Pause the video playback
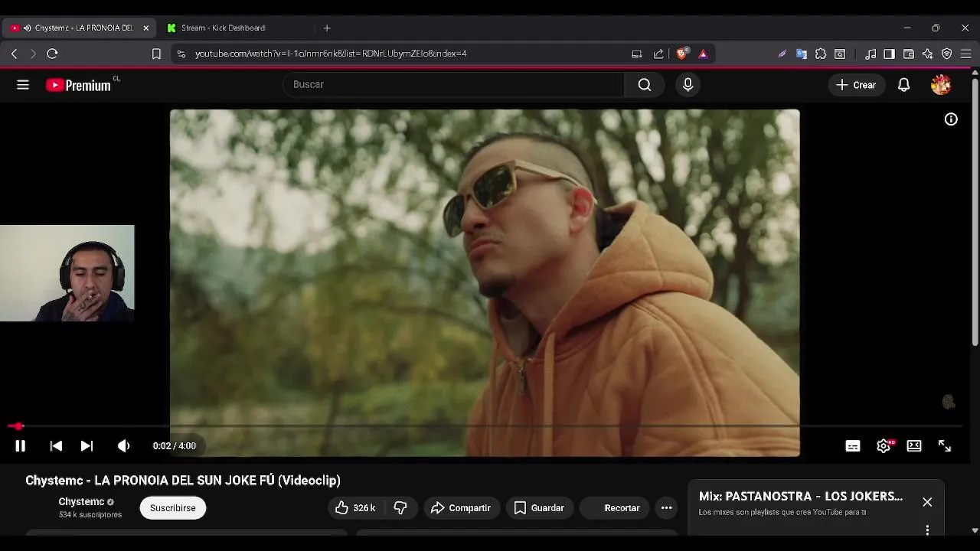This screenshot has height=551, width=980. 21,446
